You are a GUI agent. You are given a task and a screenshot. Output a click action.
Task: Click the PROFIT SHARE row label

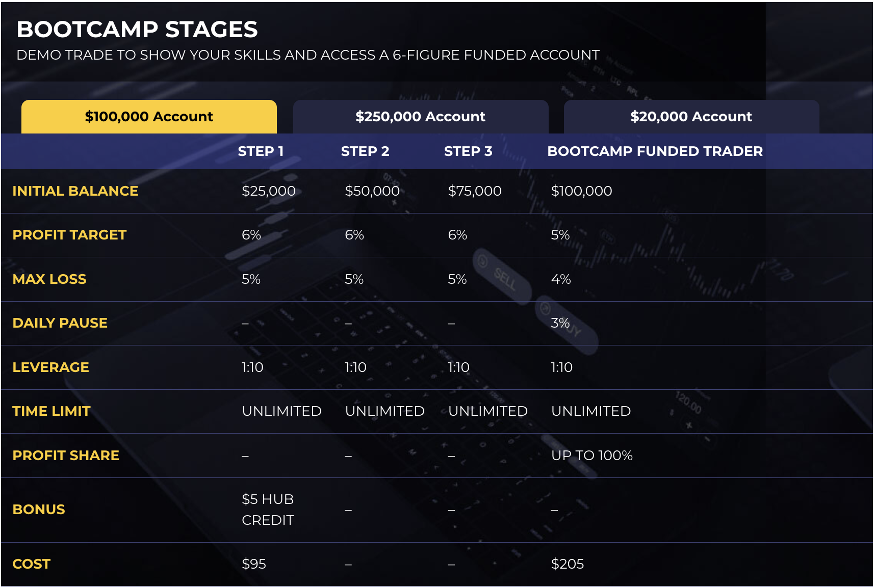66,456
